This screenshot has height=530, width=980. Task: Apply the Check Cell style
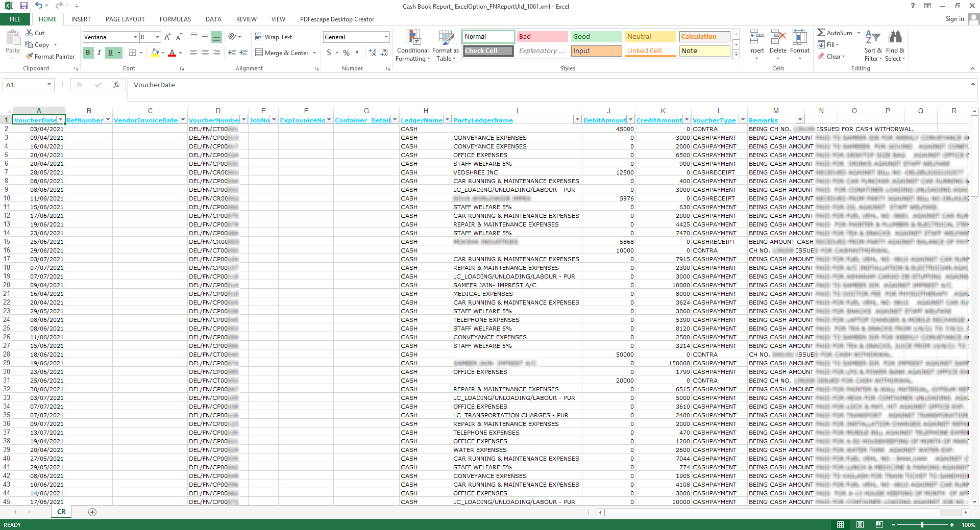click(488, 51)
